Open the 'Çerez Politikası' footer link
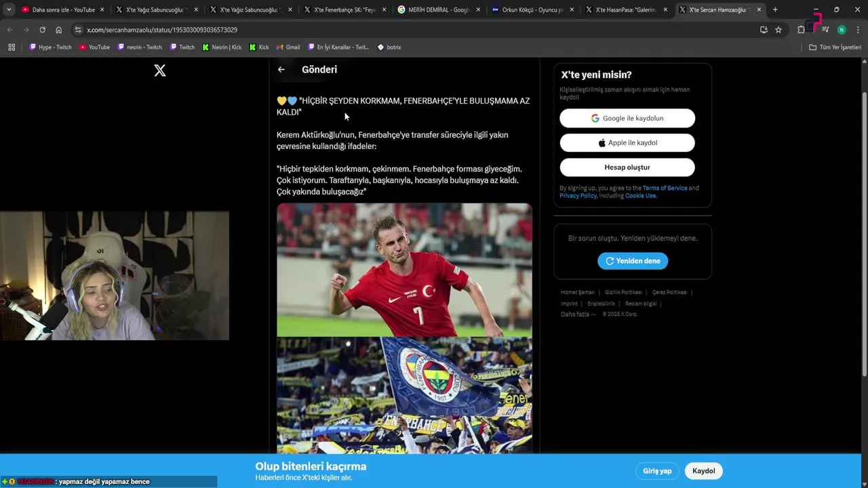Viewport: 868px width, 488px height. 669,292
